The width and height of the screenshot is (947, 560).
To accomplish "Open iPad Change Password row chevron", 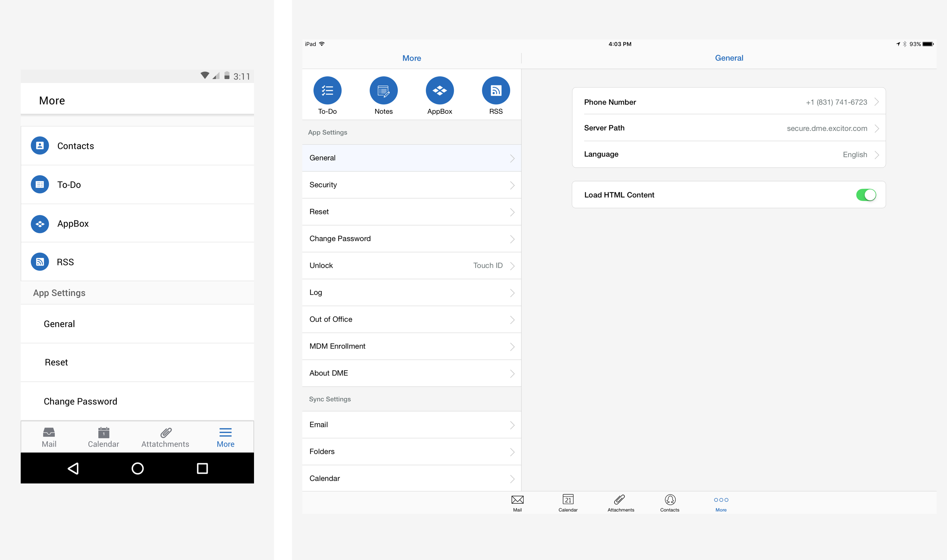I will 512,239.
